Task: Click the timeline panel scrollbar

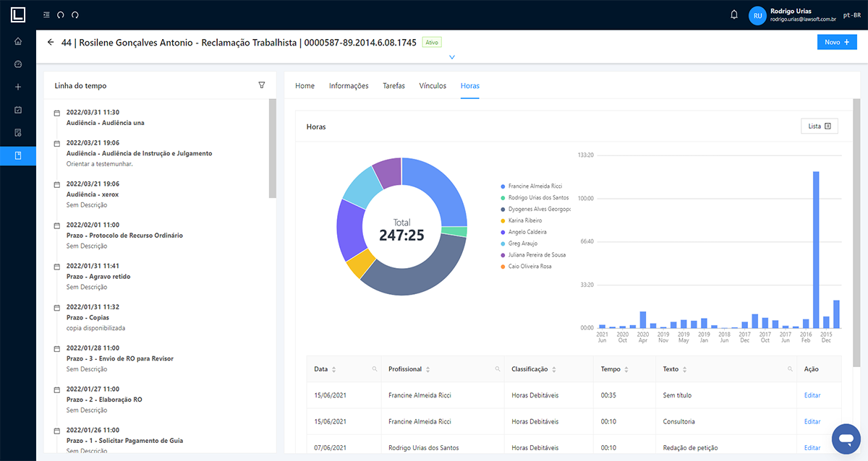Action: [273, 148]
